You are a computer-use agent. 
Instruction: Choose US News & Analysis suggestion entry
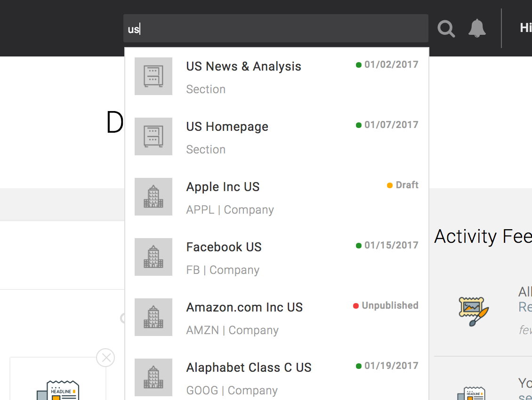coord(243,66)
